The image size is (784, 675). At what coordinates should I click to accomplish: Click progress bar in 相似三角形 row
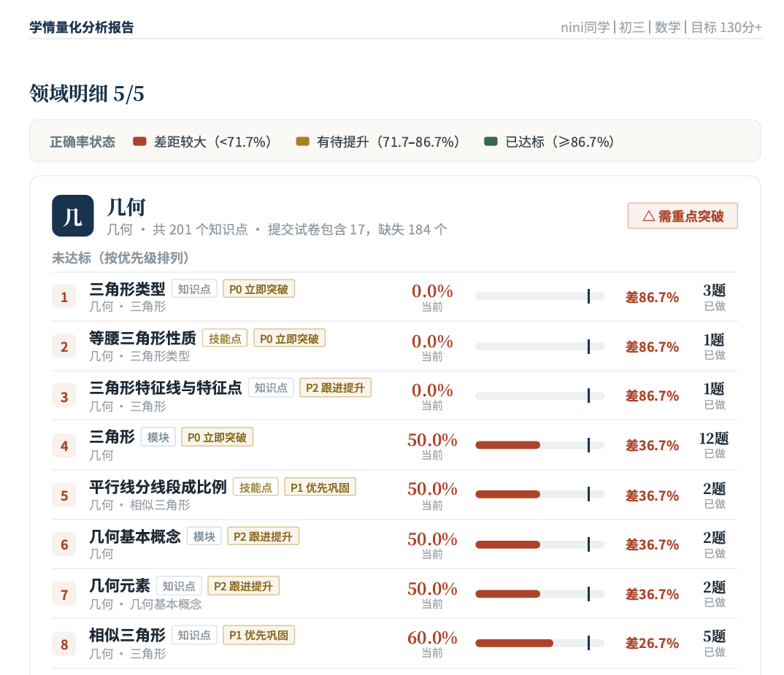[540, 643]
